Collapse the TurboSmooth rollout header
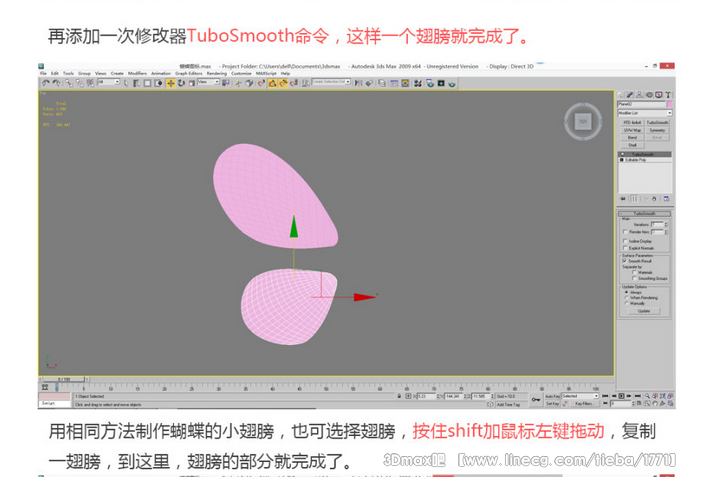Image resolution: width=705 pixels, height=477 pixels. point(645,214)
